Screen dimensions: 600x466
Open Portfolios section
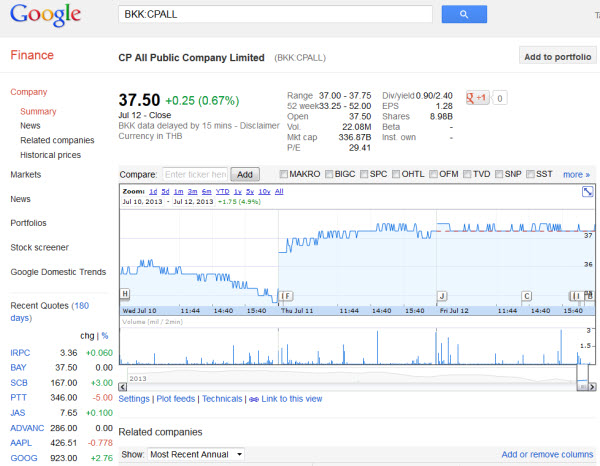28,223
